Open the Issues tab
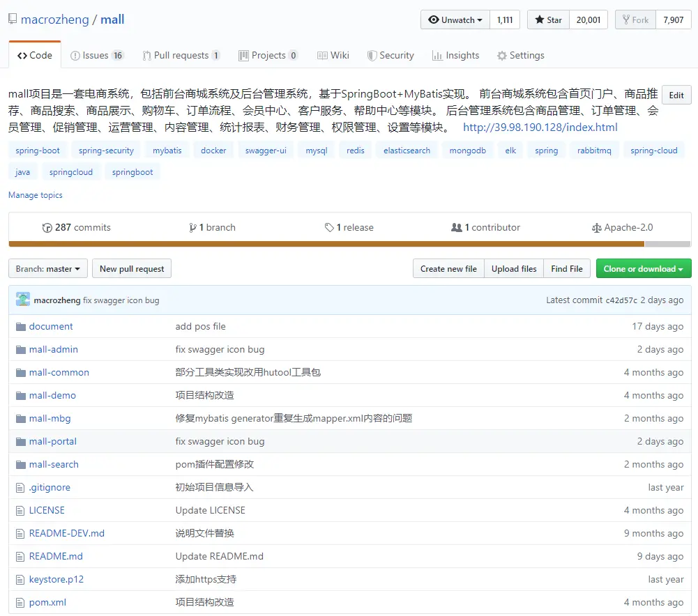The image size is (698, 616). coord(97,55)
